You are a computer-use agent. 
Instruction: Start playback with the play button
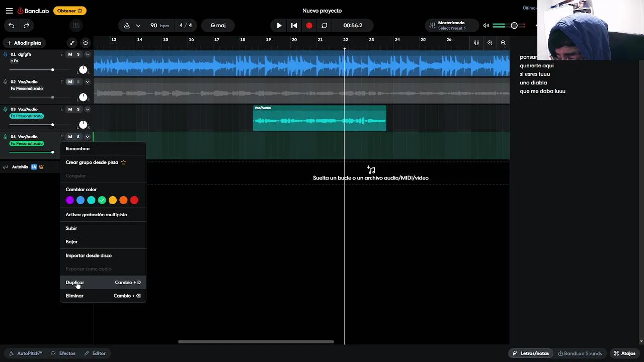(279, 25)
